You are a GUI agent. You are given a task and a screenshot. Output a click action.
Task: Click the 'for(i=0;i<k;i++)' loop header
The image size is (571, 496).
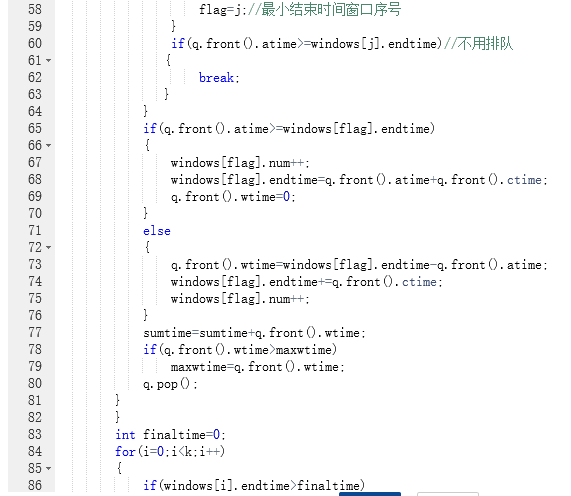click(170, 452)
